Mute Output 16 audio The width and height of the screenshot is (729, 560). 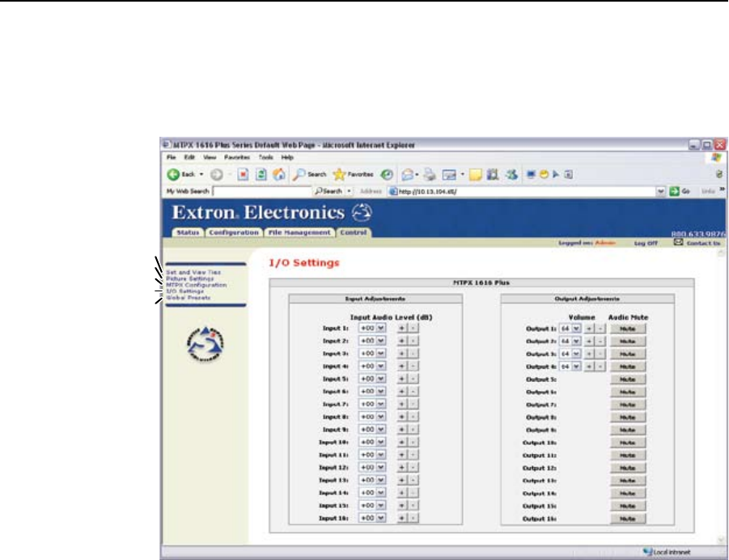(627, 518)
